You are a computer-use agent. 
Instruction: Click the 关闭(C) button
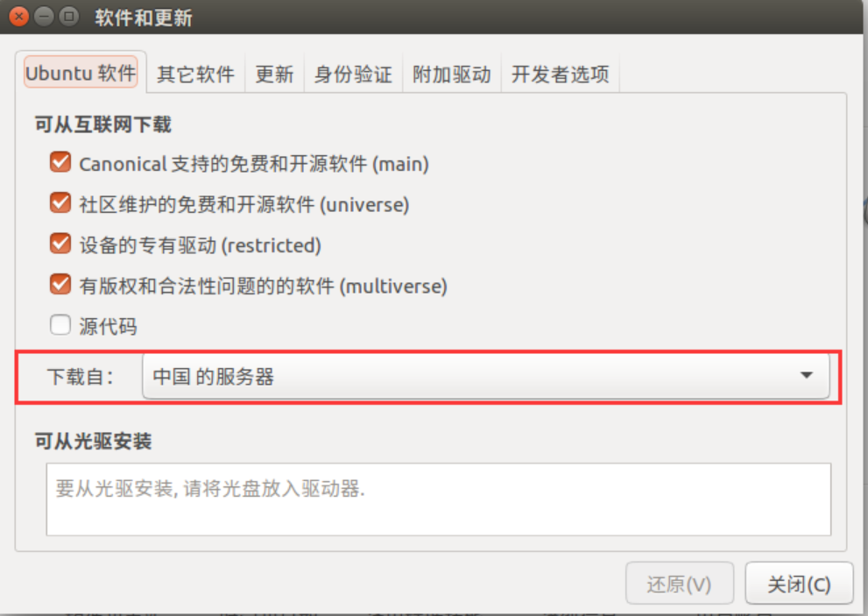799,584
